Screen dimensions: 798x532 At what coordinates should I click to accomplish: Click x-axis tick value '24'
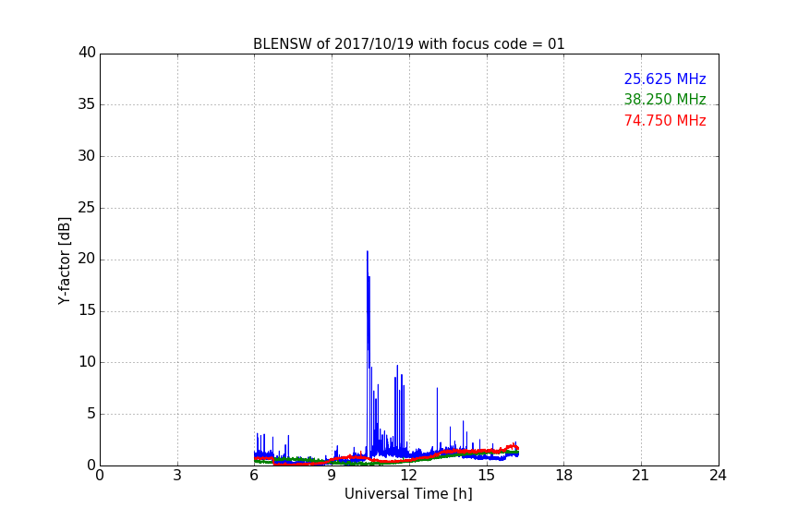[718, 476]
